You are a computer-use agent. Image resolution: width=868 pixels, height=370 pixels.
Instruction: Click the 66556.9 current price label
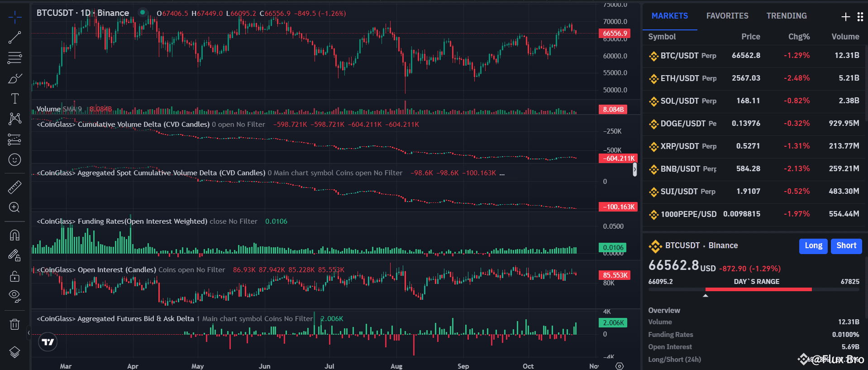point(615,34)
